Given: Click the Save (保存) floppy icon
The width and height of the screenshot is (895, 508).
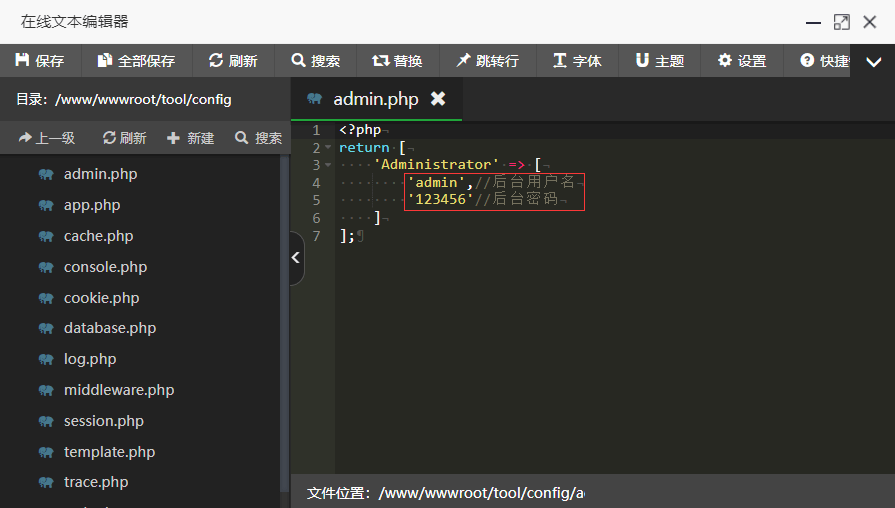Looking at the screenshot, I should (22, 60).
